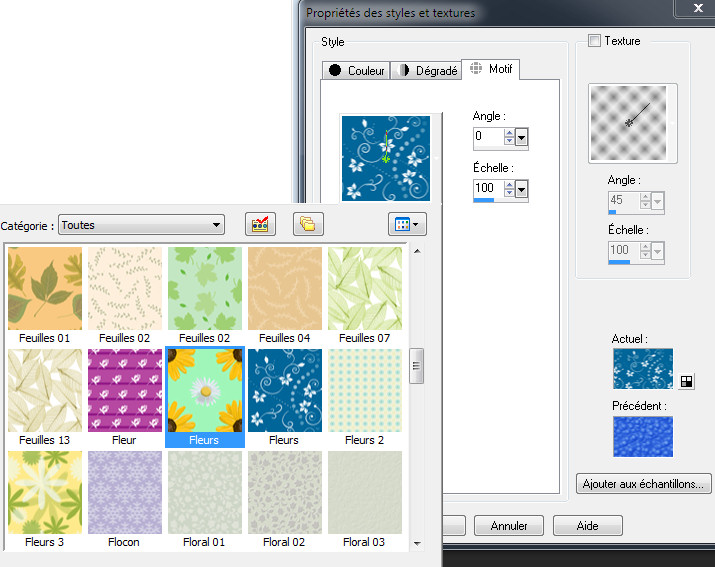Switch to the Couleur tab
The width and height of the screenshot is (715, 567).
pos(355,70)
